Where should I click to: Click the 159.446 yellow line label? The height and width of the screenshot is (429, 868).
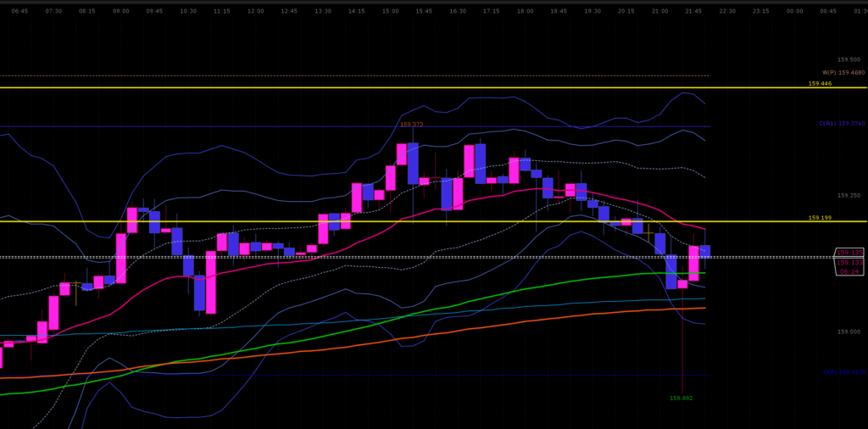820,84
